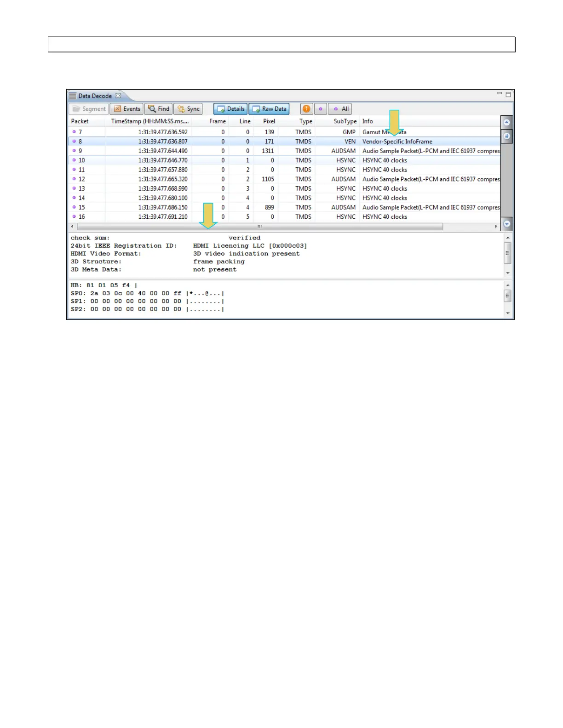
Task: Maximize the Data Decode panel
Action: coord(508,94)
